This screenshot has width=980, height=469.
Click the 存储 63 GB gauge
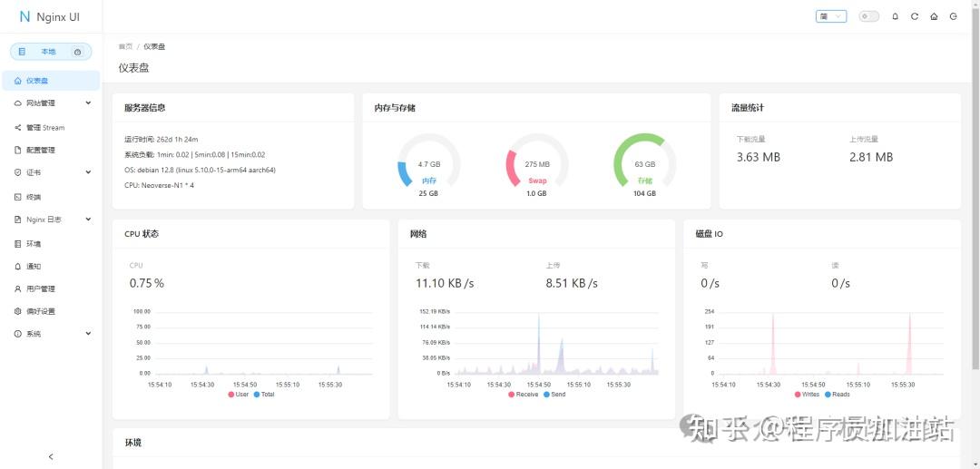645,164
